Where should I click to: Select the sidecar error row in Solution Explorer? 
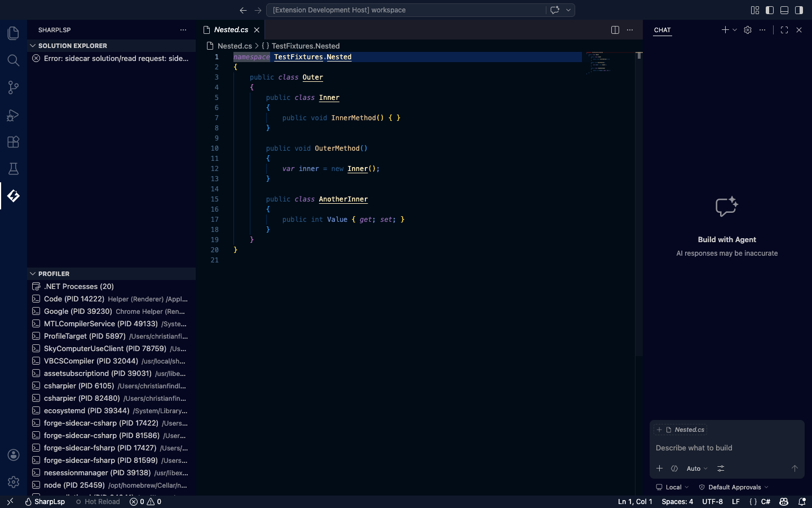point(111,58)
